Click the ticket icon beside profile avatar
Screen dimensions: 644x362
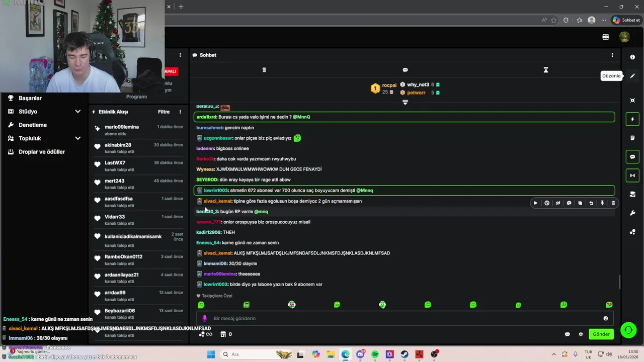[606, 37]
